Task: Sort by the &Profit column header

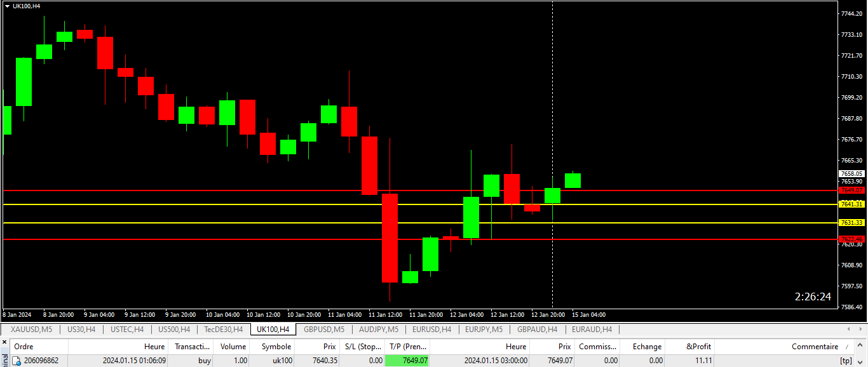Action: click(x=690, y=347)
